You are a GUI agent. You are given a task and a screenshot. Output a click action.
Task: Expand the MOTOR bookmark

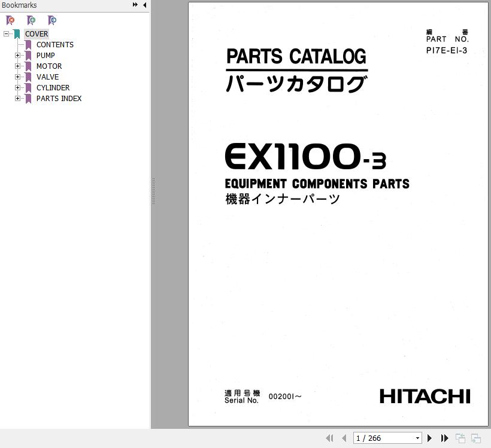(x=17, y=66)
